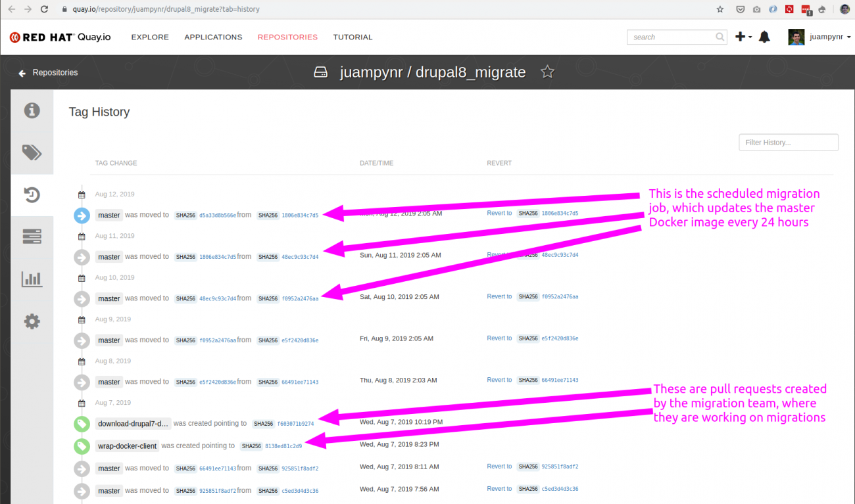Click the green tag icon for wrap-docker-client
Viewport: 855px width, 504px height.
point(82,446)
